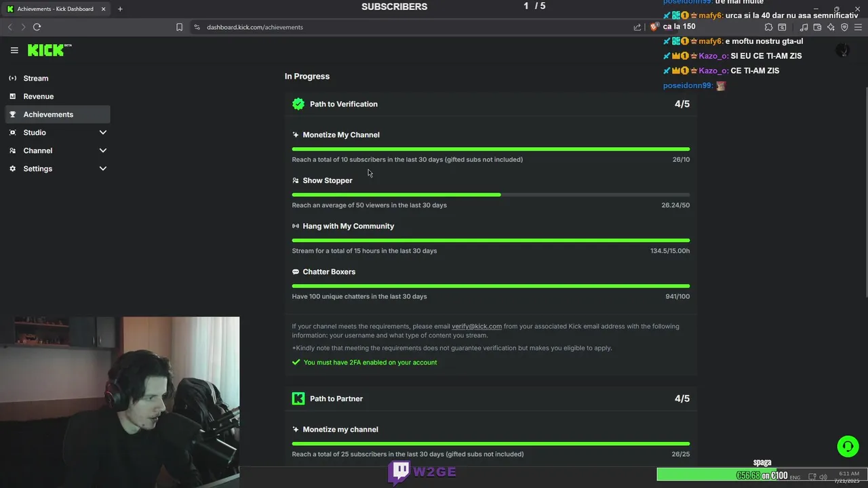Image resolution: width=868 pixels, height=488 pixels.
Task: Open the Brave VPN shield icon
Action: coord(844,27)
